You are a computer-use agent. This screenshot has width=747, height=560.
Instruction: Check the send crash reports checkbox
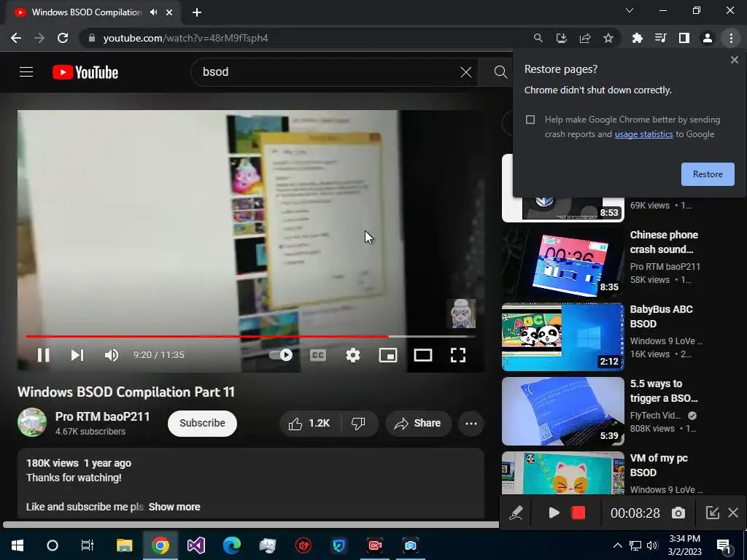(x=530, y=120)
